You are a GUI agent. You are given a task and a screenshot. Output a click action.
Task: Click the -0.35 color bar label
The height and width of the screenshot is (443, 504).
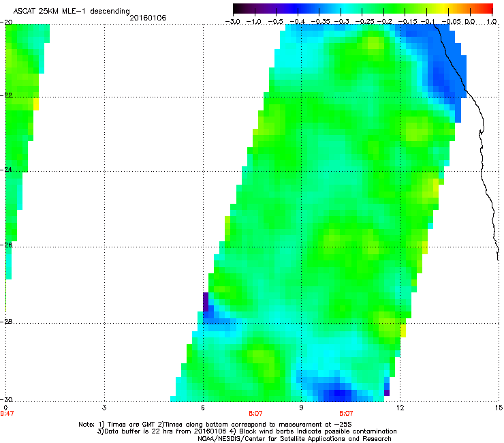[319, 22]
